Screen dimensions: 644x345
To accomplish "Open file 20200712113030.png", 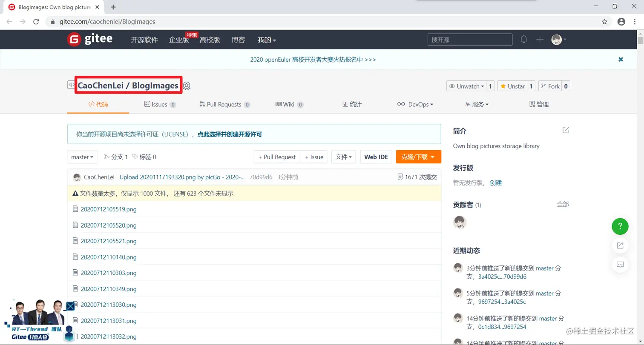I will (x=109, y=305).
